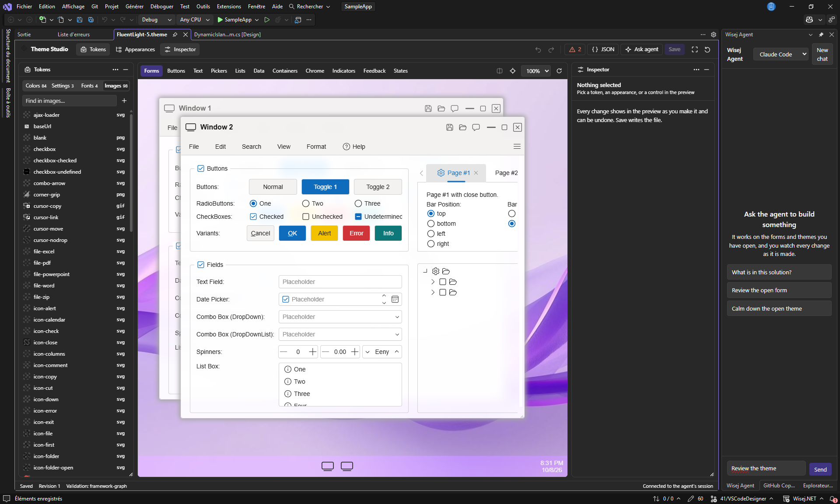Switch to the Fonts 4 tokens tab
Screen dimensions: 840x504
click(x=89, y=86)
